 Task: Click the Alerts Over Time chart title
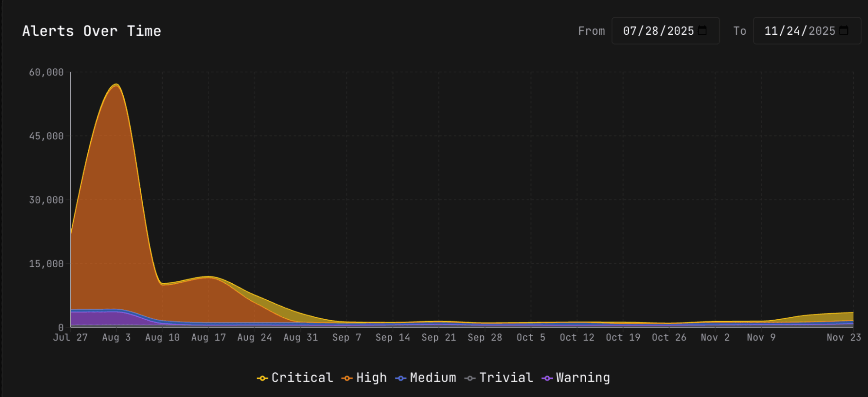92,31
